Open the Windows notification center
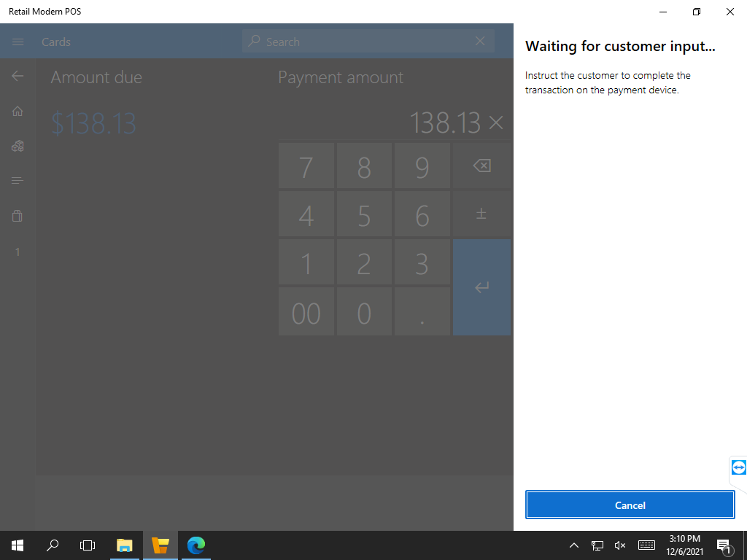The image size is (747, 560). [724, 545]
